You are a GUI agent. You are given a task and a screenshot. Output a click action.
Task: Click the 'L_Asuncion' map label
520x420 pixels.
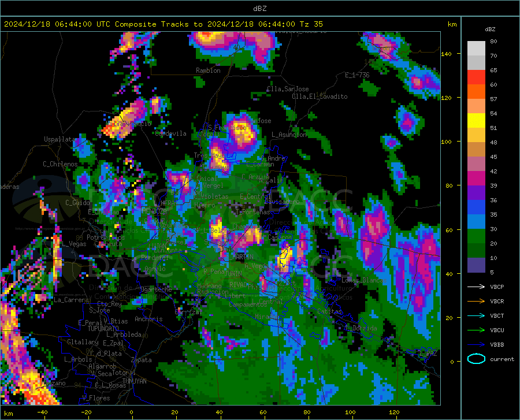[289, 135]
